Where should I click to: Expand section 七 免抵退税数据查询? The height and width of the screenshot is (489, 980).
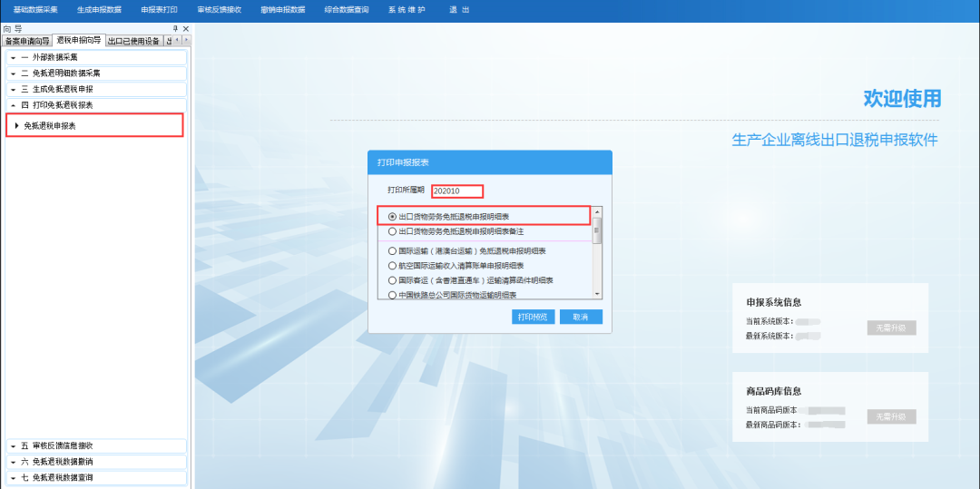click(96, 478)
